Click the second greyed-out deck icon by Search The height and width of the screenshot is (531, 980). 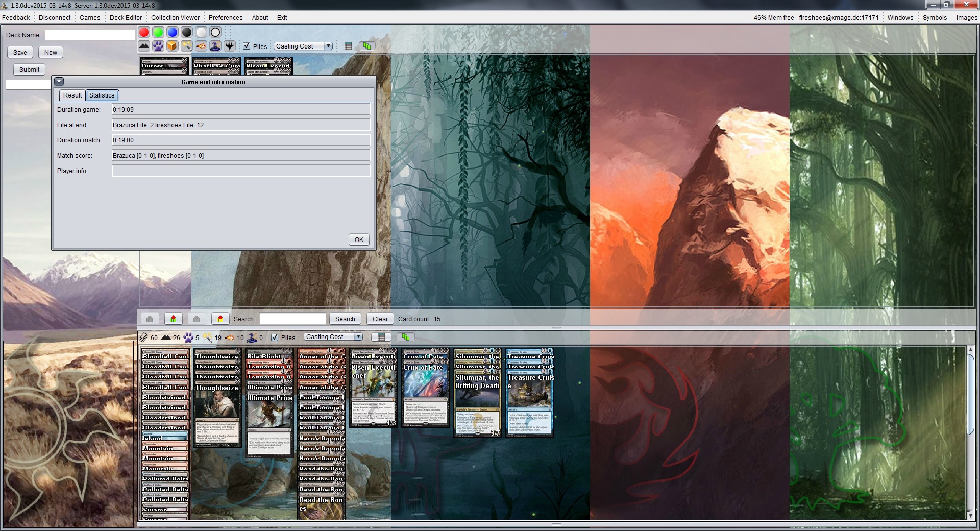point(197,319)
